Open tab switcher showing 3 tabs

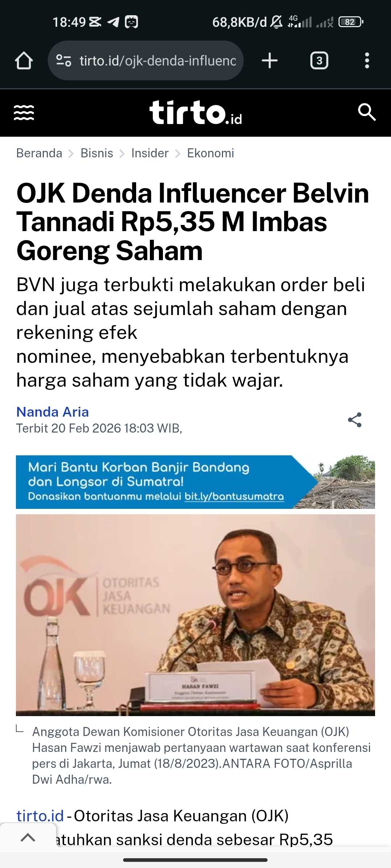click(x=319, y=61)
